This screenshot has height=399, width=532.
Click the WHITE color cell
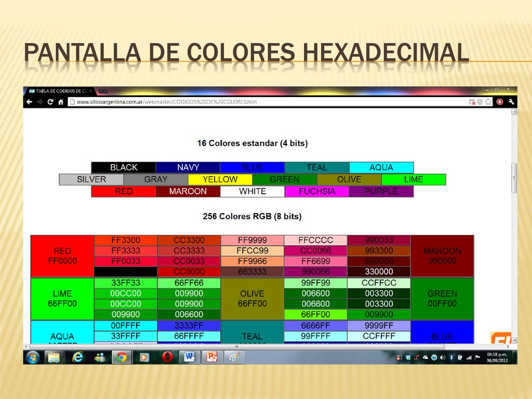click(252, 191)
